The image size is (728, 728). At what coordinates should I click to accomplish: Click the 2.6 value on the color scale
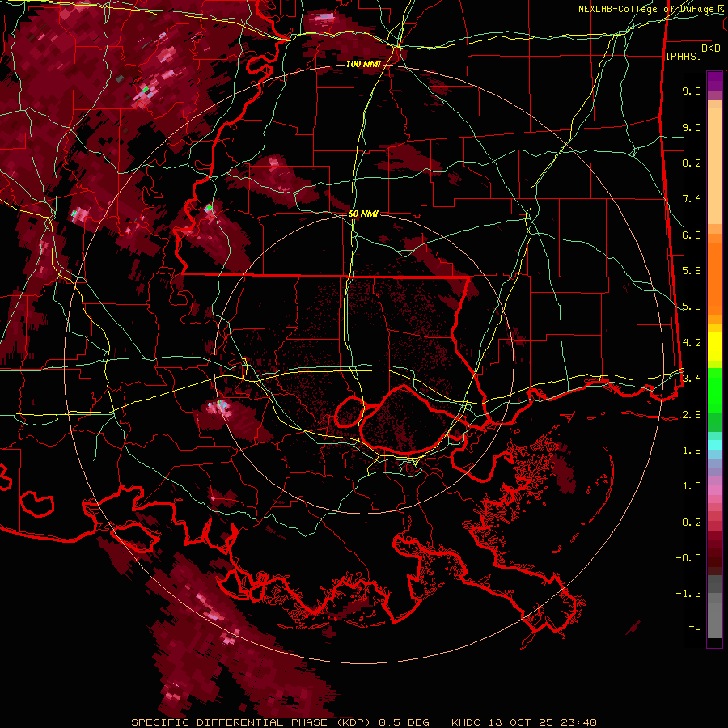click(692, 414)
